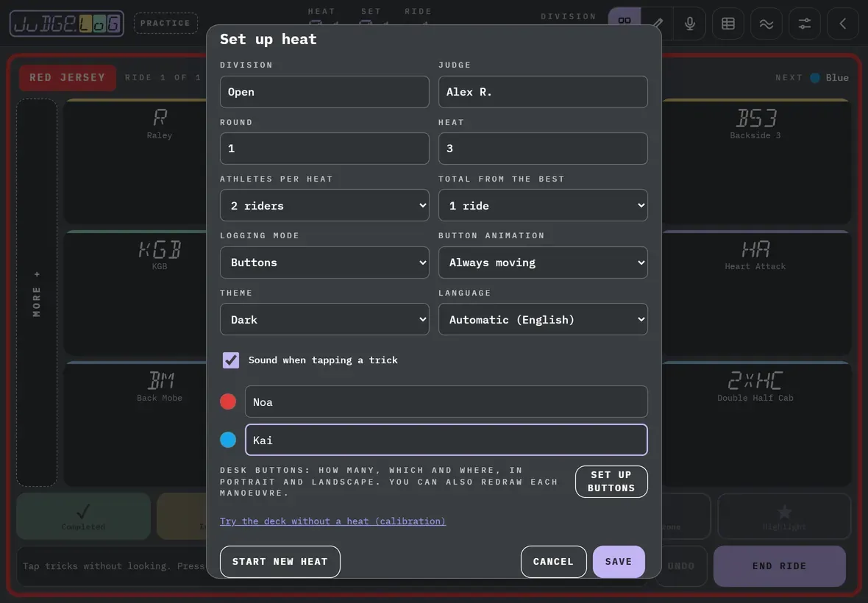Click the Kai rider name field

[x=447, y=440]
